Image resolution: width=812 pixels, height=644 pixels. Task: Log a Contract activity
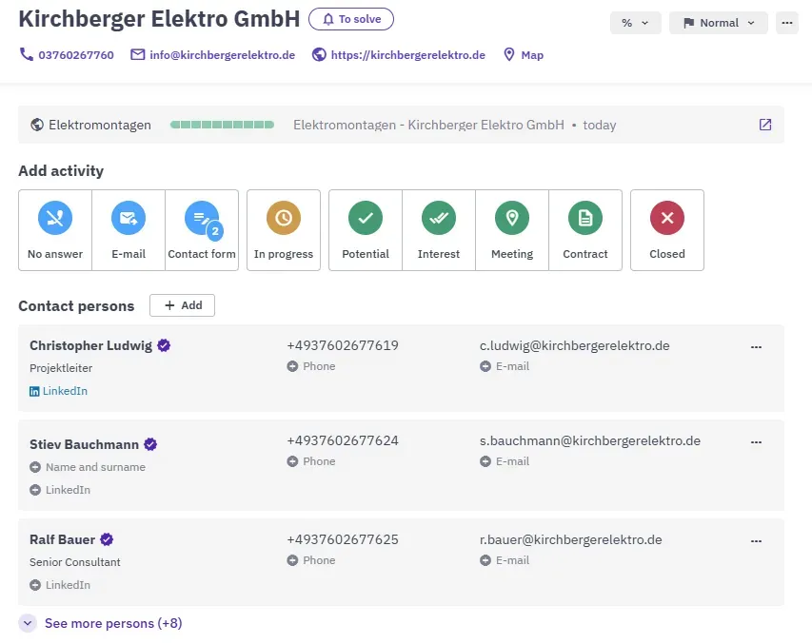coord(585,230)
